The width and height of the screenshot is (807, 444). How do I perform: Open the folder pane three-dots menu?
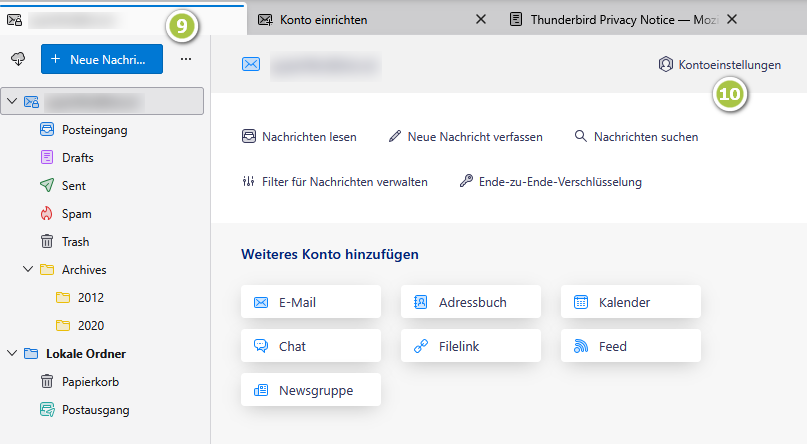point(186,59)
